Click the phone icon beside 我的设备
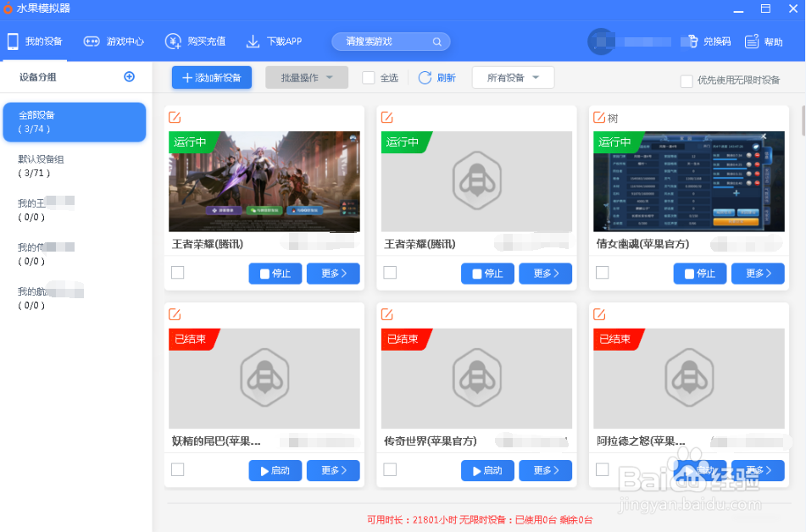 13,42
